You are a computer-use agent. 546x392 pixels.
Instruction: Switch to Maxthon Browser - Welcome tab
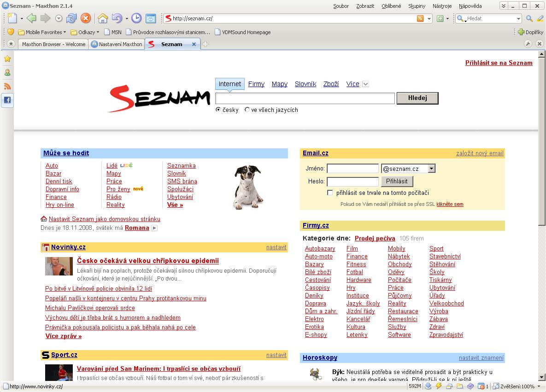pyautogui.click(x=53, y=44)
